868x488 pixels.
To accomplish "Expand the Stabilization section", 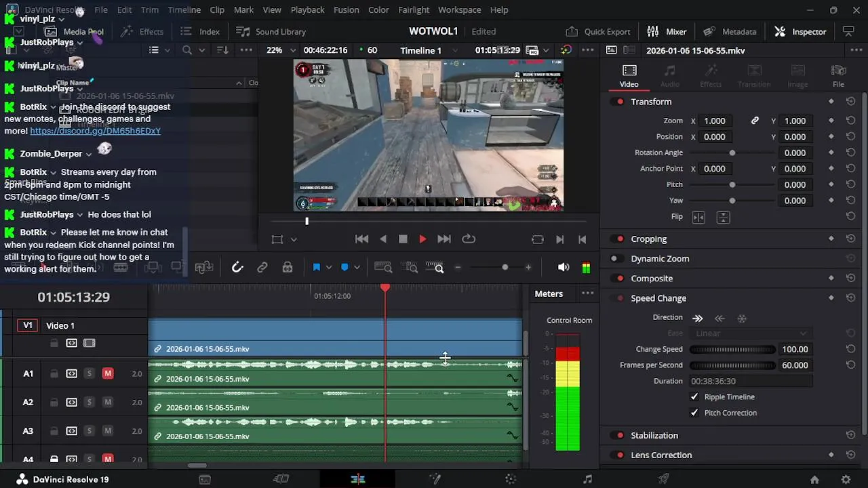I will (654, 436).
